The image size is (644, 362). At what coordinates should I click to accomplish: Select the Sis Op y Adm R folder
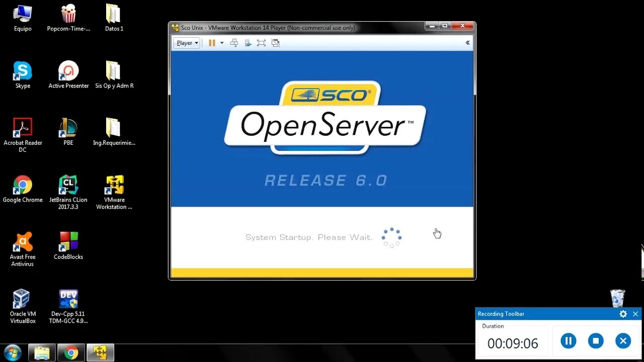tap(114, 75)
